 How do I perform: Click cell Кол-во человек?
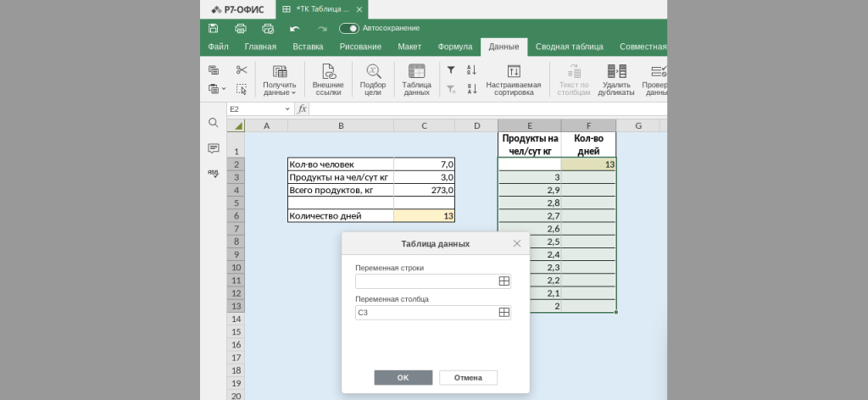pyautogui.click(x=341, y=164)
